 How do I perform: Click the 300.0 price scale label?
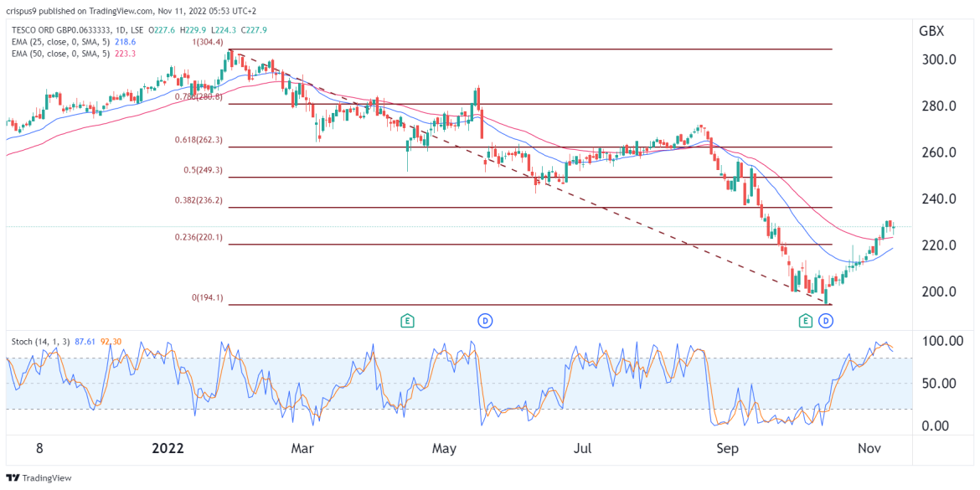(939, 59)
